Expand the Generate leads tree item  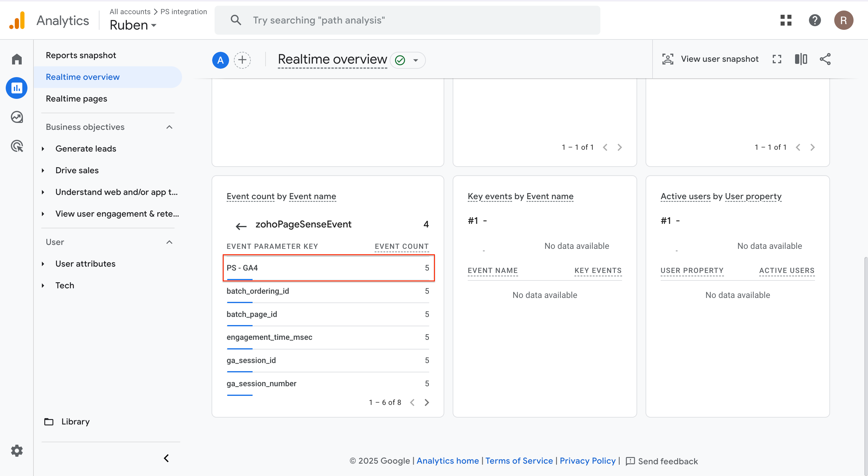43,149
